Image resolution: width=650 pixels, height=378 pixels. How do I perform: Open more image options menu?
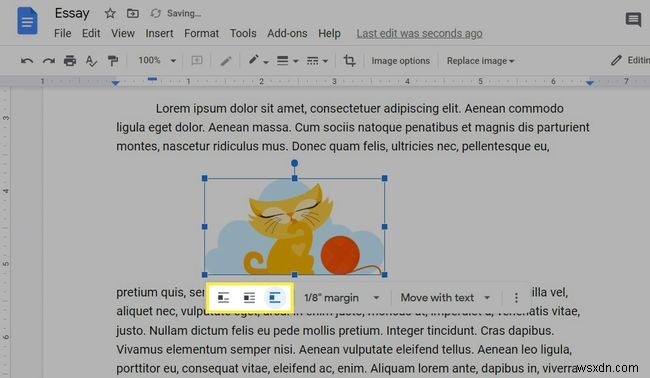tap(516, 298)
